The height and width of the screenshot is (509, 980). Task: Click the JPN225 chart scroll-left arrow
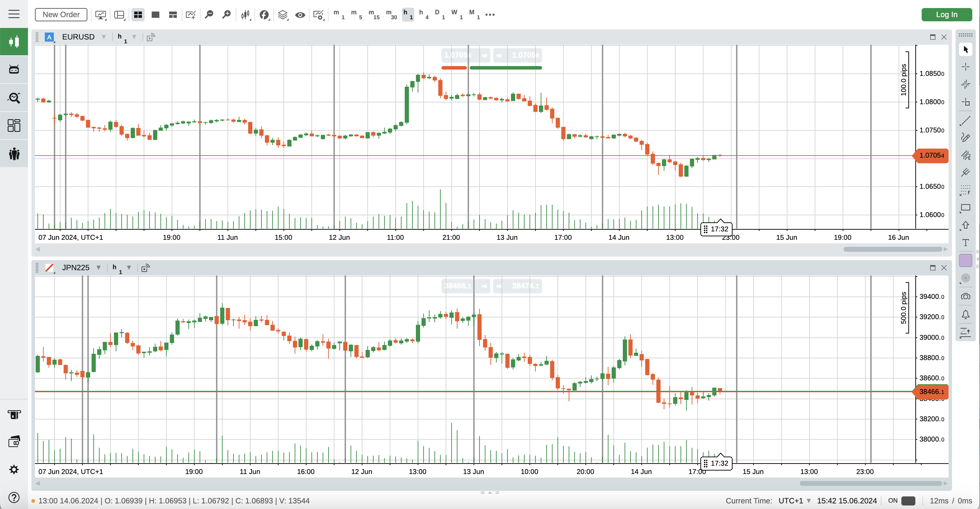38,483
